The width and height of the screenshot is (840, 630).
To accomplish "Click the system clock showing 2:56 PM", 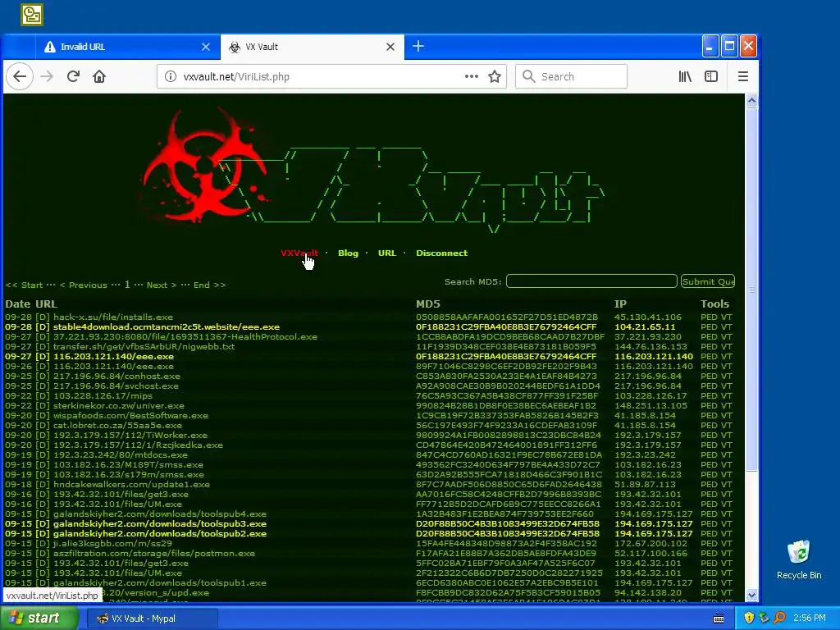I will point(810,618).
